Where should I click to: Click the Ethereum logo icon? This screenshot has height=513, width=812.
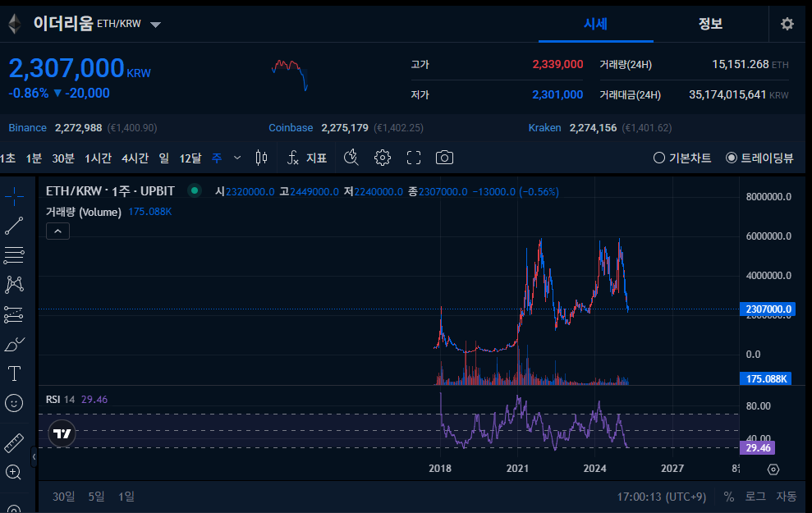coord(15,24)
